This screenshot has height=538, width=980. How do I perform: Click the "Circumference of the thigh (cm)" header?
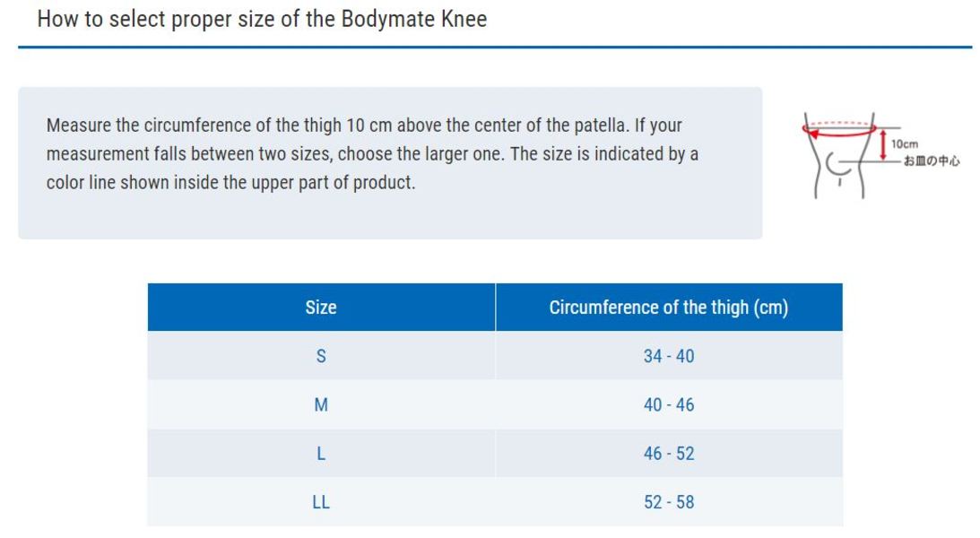(x=669, y=308)
